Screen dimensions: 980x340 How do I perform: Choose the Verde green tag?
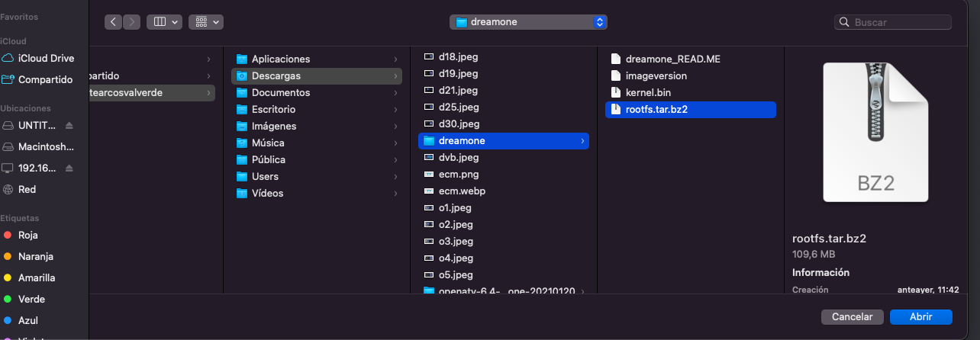tap(31, 299)
